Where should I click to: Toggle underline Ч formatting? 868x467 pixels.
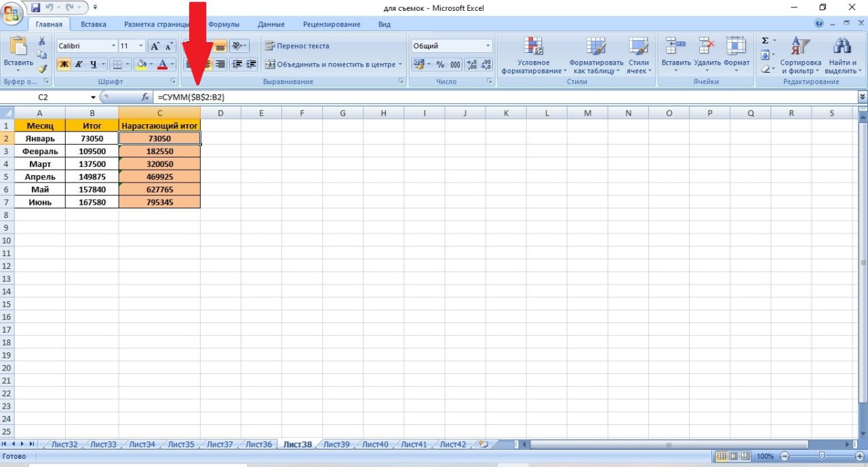click(x=94, y=64)
